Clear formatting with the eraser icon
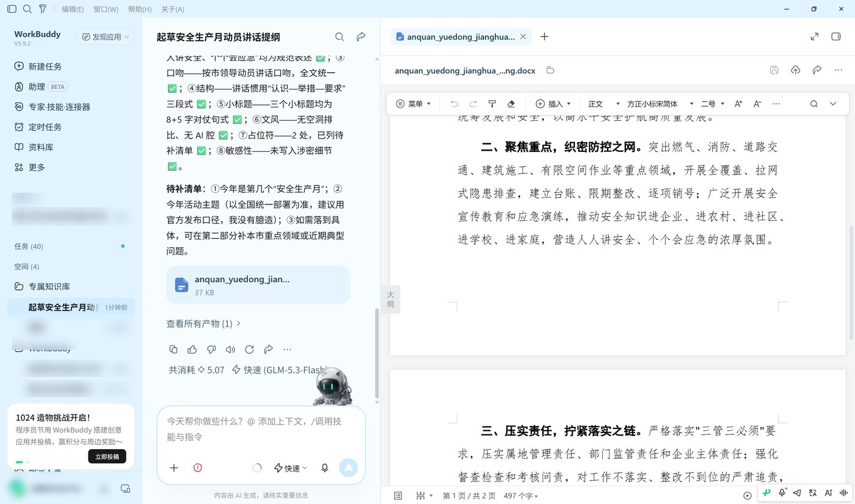The image size is (855, 504). (x=512, y=104)
